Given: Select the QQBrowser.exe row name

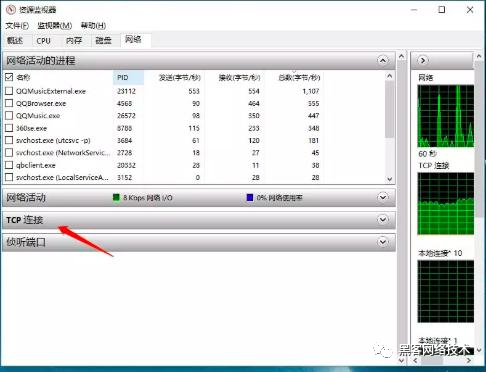Looking at the screenshot, I should pyautogui.click(x=41, y=103).
